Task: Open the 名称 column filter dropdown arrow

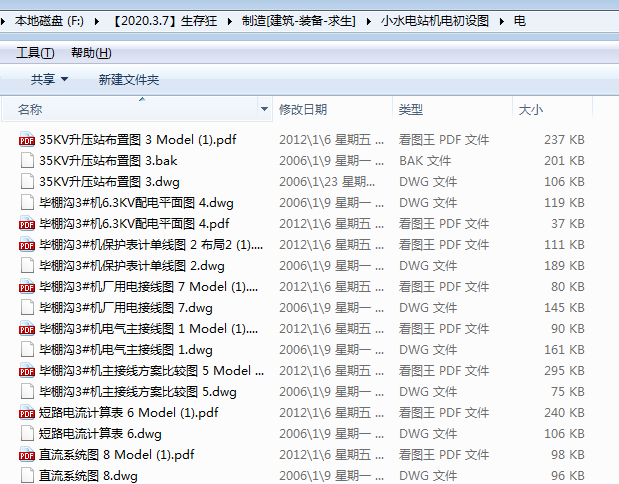Action: click(264, 109)
